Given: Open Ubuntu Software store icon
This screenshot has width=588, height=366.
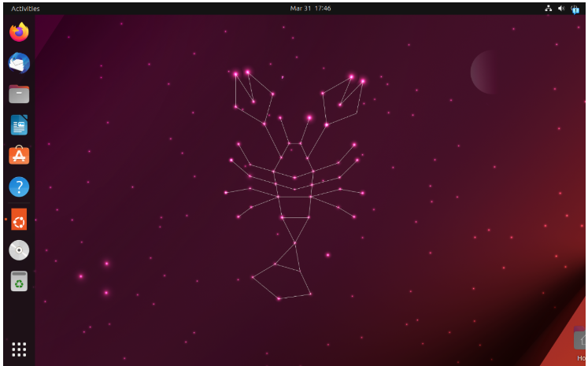Looking at the screenshot, I should tap(19, 155).
